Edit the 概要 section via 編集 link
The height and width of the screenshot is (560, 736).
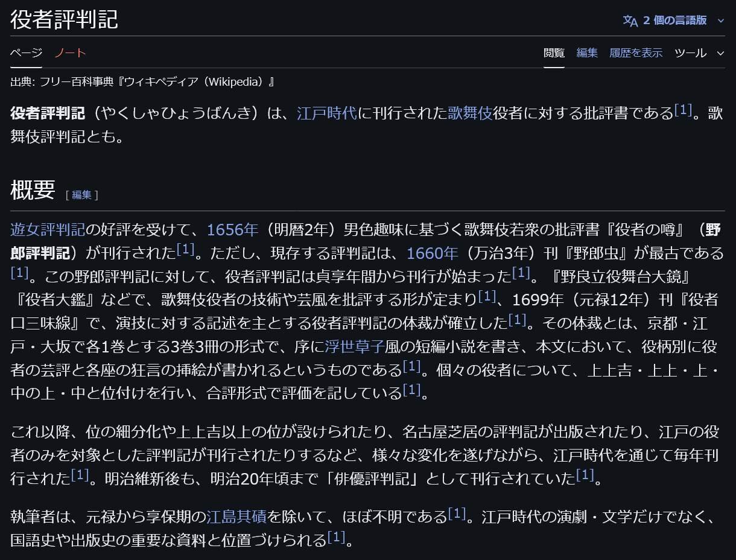coord(81,195)
